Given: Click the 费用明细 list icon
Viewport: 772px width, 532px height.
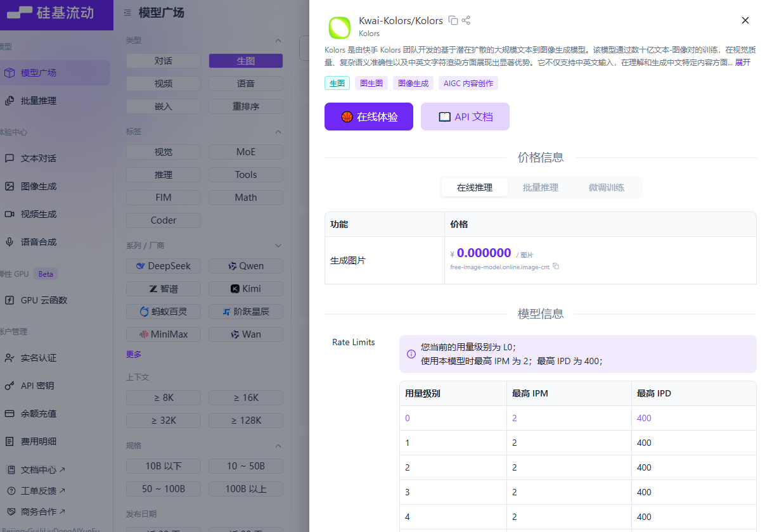Looking at the screenshot, I should coord(10,441).
